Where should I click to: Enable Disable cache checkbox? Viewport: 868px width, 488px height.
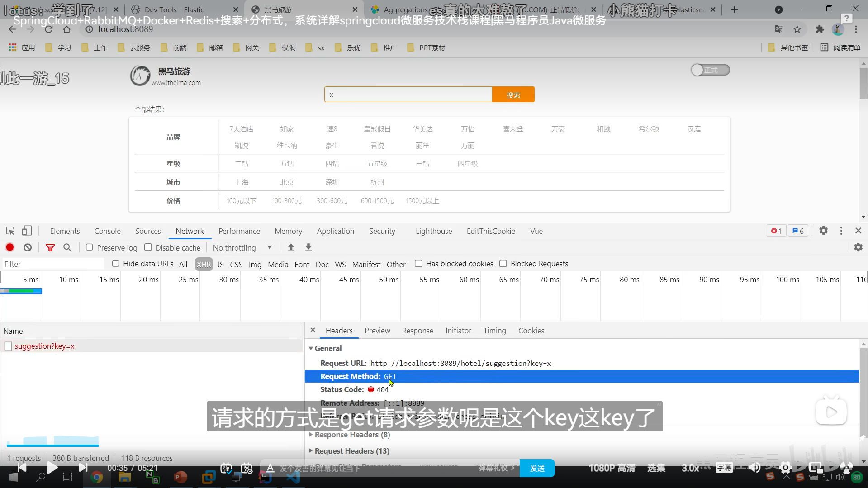(148, 247)
